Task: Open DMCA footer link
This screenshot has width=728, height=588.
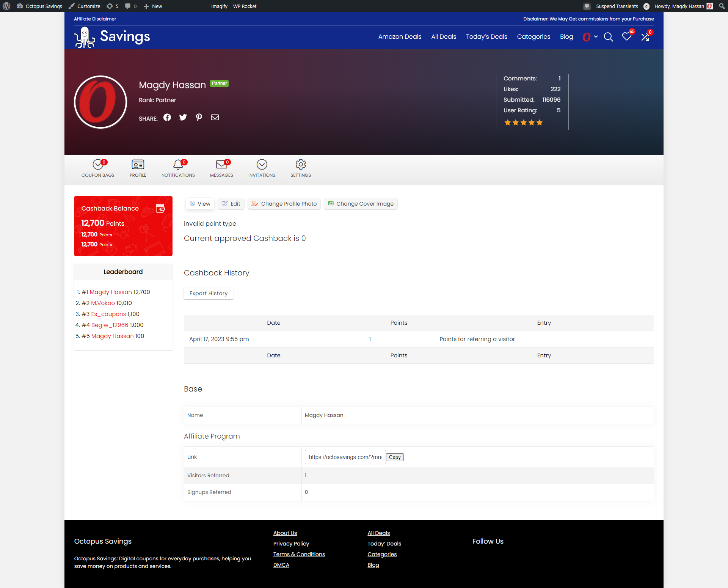Action: coord(281,565)
